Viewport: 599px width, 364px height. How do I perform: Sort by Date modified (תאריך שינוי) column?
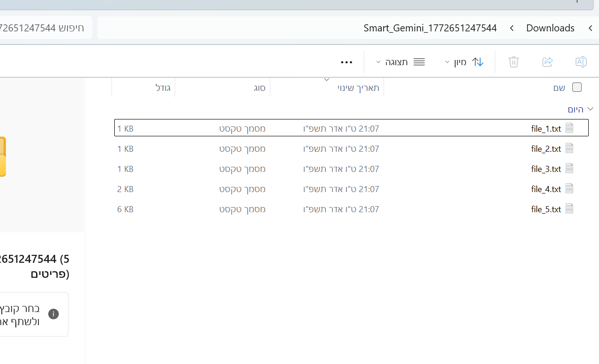(358, 88)
